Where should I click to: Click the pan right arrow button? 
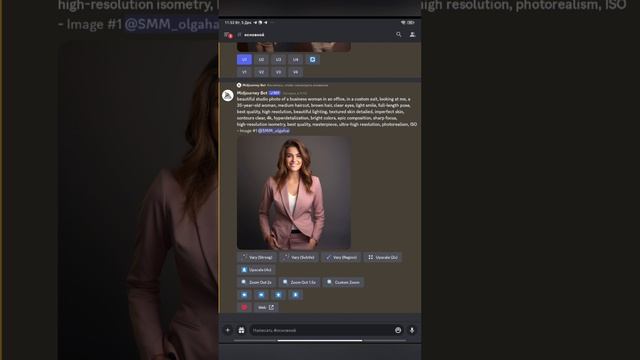[x=261, y=295]
